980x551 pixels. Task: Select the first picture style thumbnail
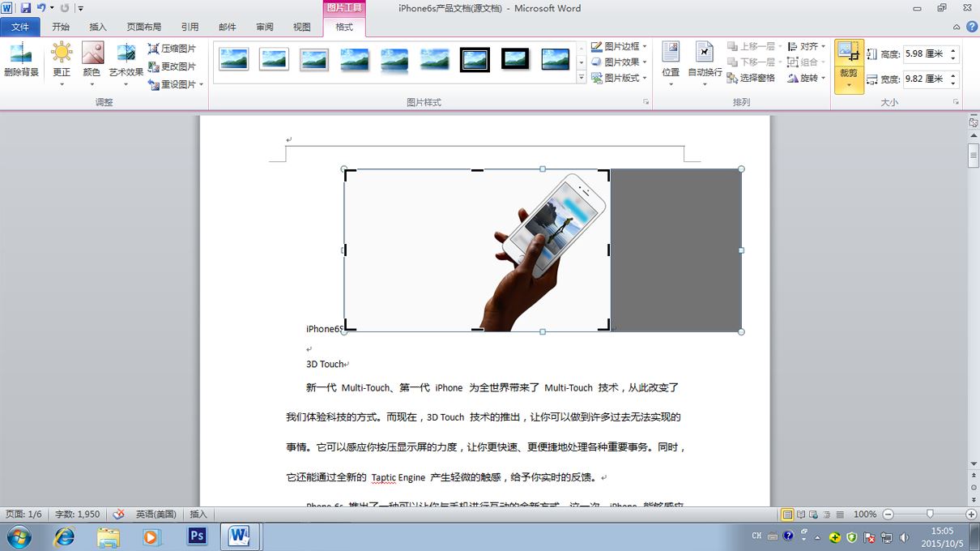233,59
